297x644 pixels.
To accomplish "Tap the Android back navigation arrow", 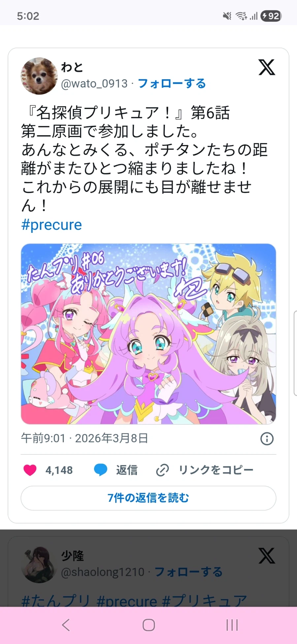I will click(66, 625).
